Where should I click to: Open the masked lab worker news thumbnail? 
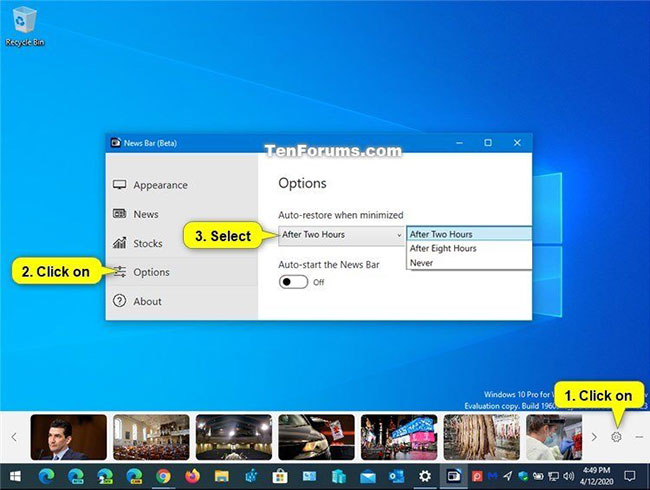[554, 437]
